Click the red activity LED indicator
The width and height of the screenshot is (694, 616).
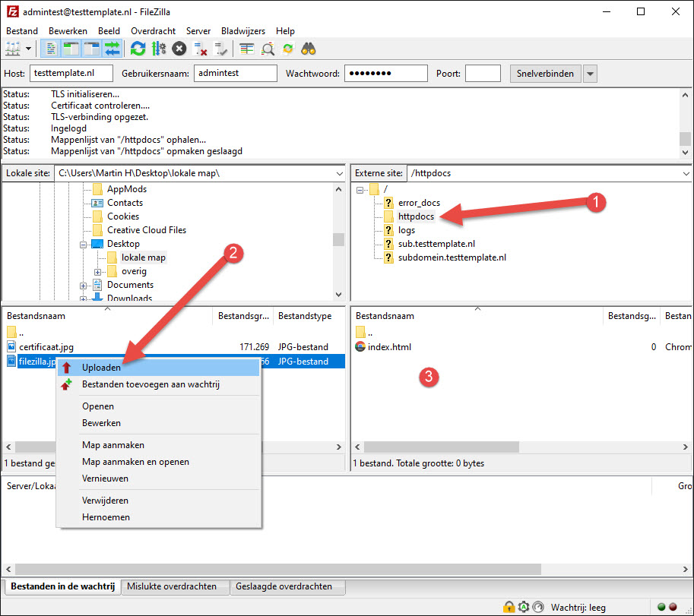pyautogui.click(x=673, y=607)
